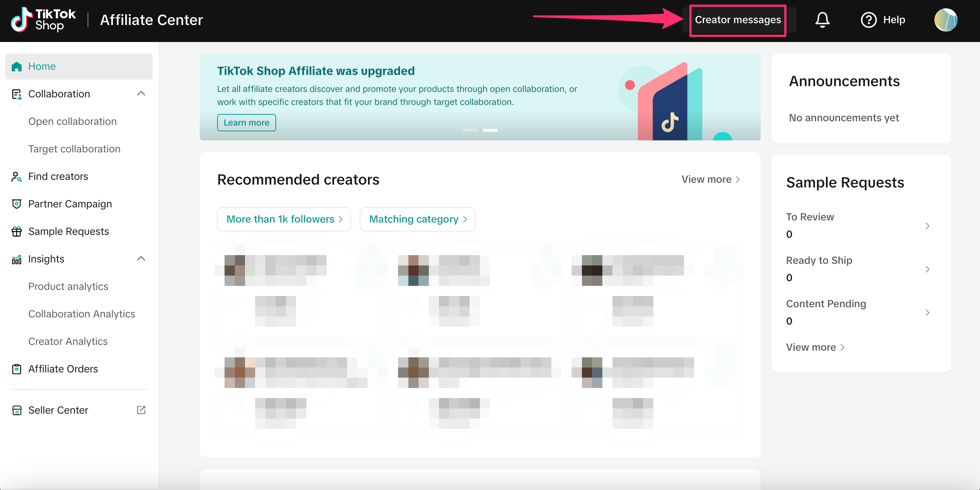Click the Learn more banner button
Viewport: 980px width, 490px height.
pos(246,122)
